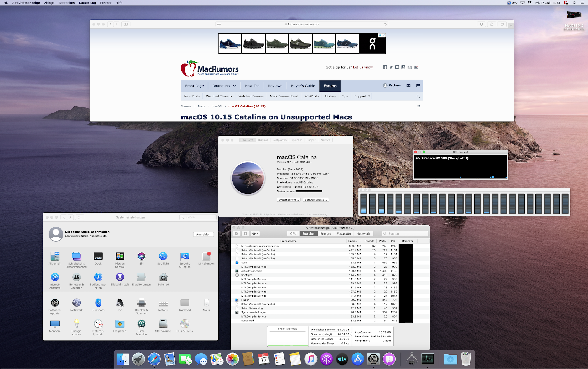Open Watched Threads link

tap(219, 96)
